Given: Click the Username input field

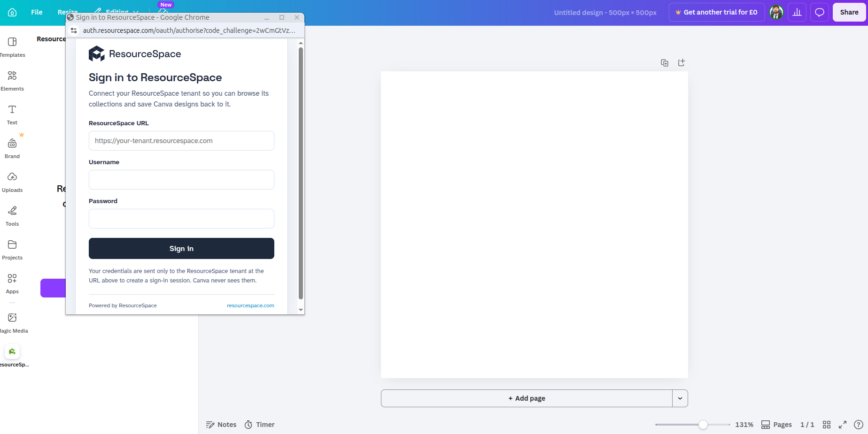Looking at the screenshot, I should point(181,180).
